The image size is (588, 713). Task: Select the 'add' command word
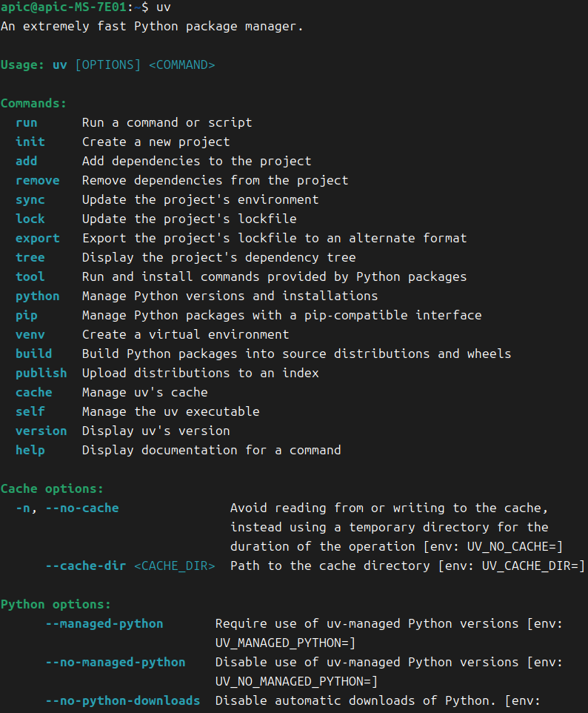[x=27, y=161]
